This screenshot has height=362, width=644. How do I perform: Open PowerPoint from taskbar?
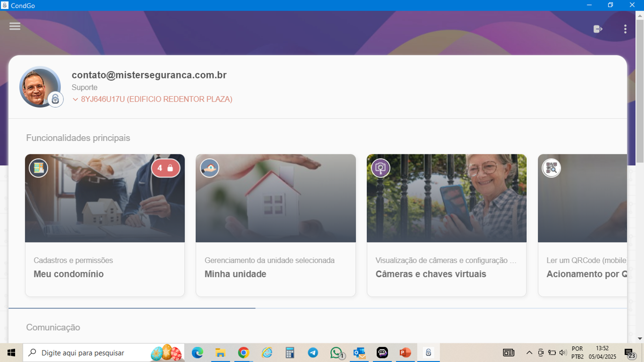(406, 352)
